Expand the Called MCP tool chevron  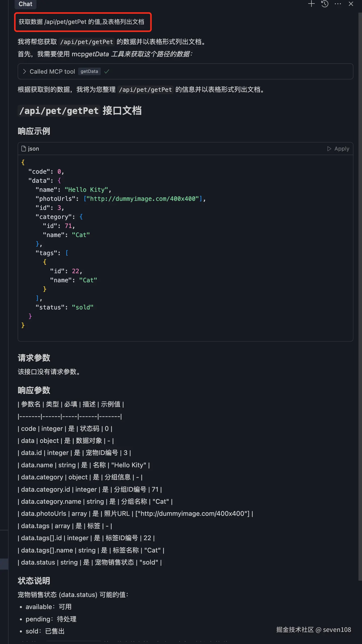24,72
